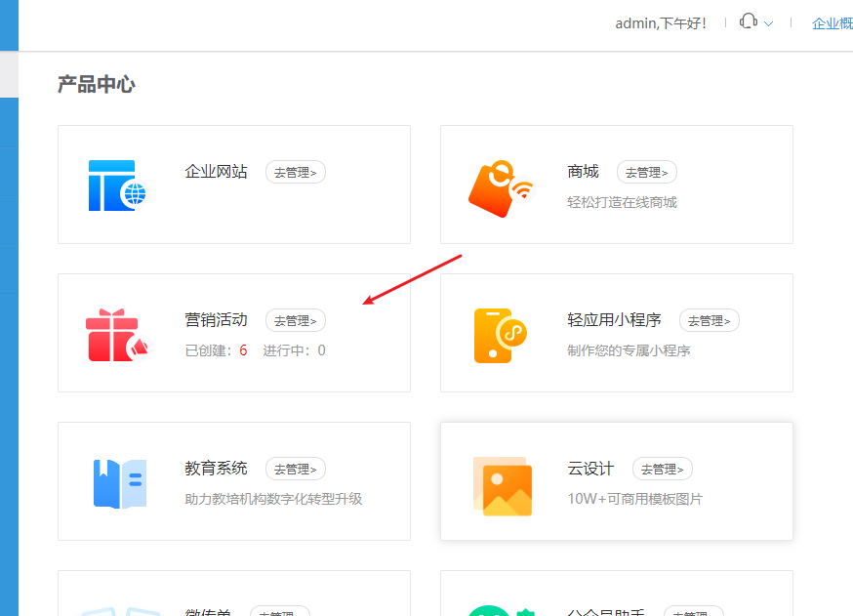Click 去管理 on the 商城 card
Viewport: 853px width, 616px height.
646,172
